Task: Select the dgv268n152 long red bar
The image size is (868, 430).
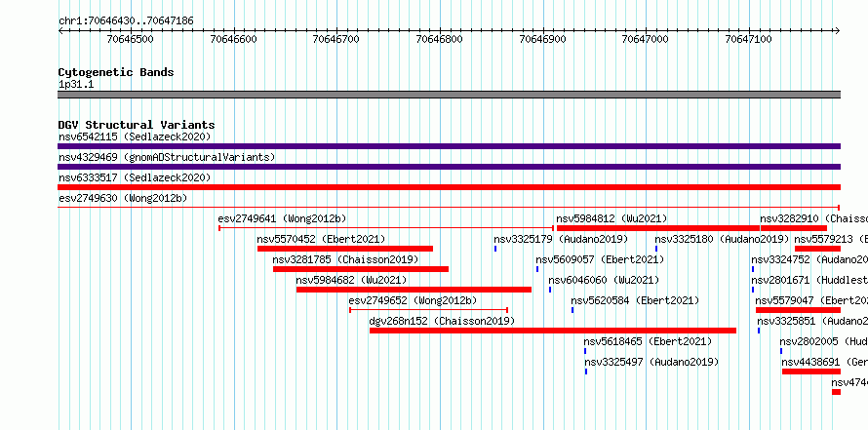Action: (553, 331)
